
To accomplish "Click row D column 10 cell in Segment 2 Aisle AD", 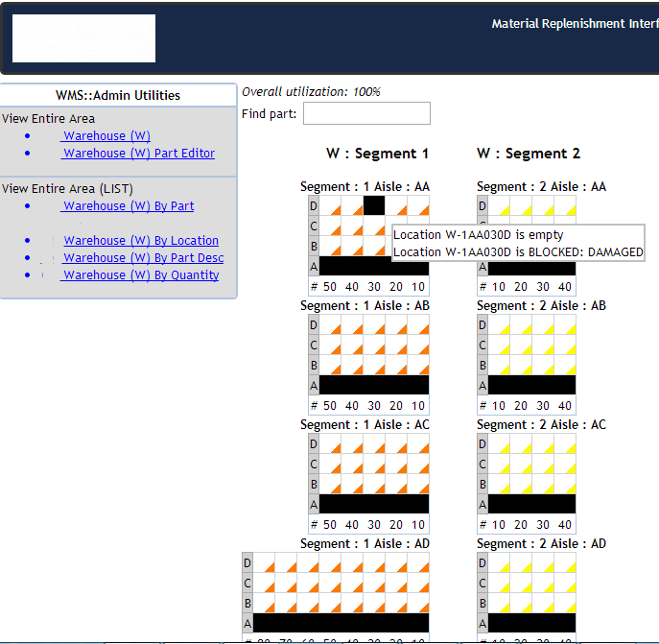I will tap(499, 562).
